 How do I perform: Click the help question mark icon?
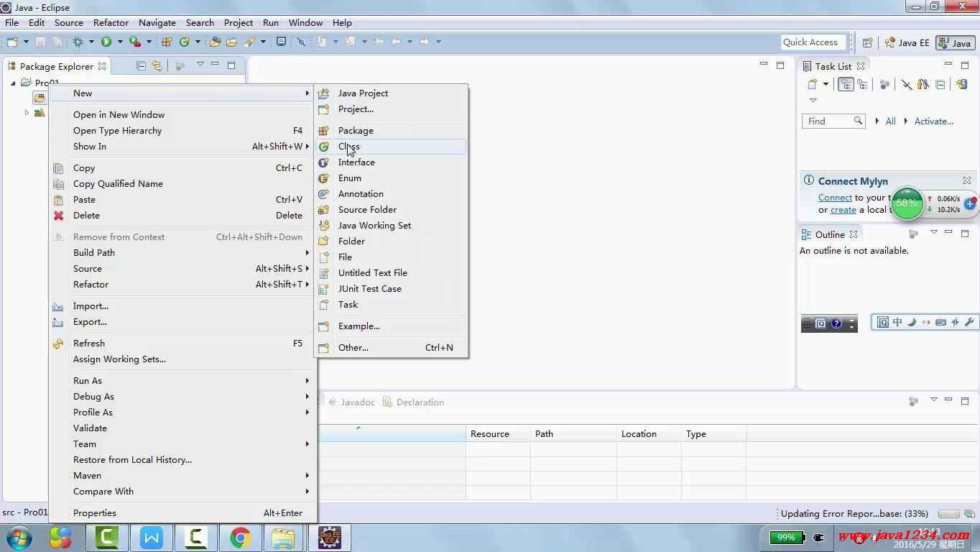click(836, 323)
